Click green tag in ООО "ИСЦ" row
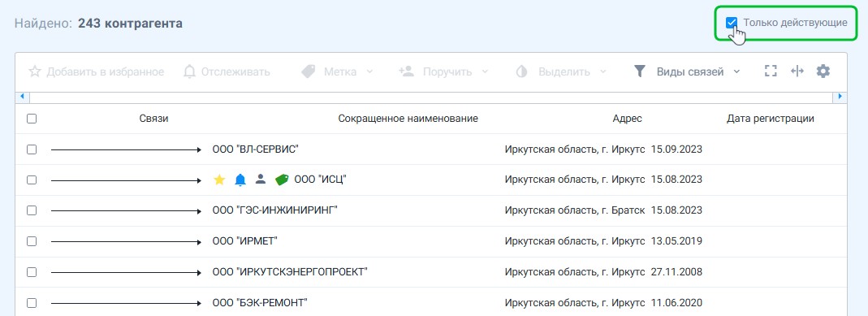 (x=282, y=180)
